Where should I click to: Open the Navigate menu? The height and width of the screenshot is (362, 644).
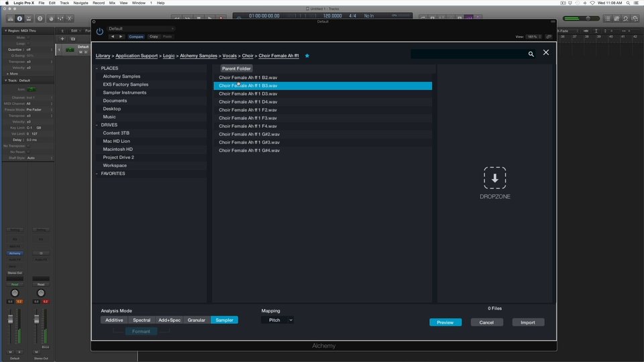click(80, 3)
